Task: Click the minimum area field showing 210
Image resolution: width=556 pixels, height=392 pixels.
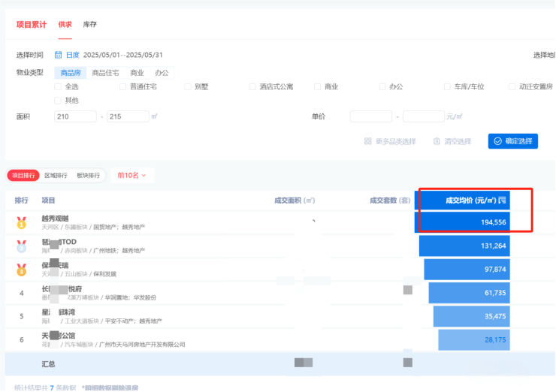Action: [x=74, y=116]
